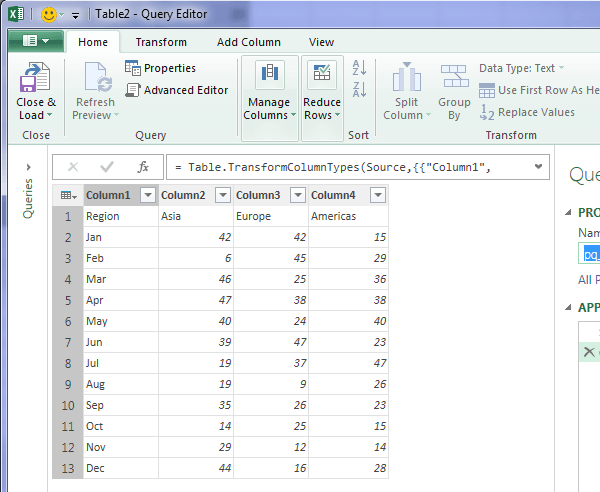Image resolution: width=600 pixels, height=492 pixels.
Task: Sort ascending A to Z
Action: point(359,68)
